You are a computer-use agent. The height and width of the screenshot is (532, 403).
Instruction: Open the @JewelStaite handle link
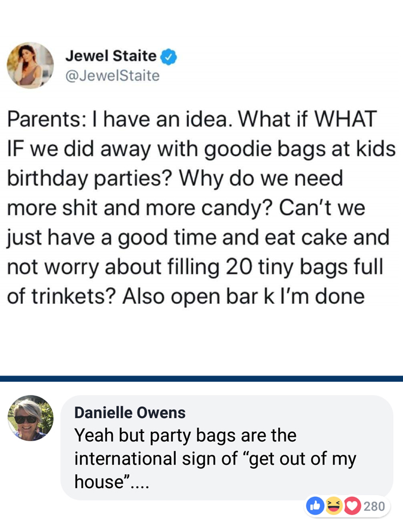click(x=112, y=75)
